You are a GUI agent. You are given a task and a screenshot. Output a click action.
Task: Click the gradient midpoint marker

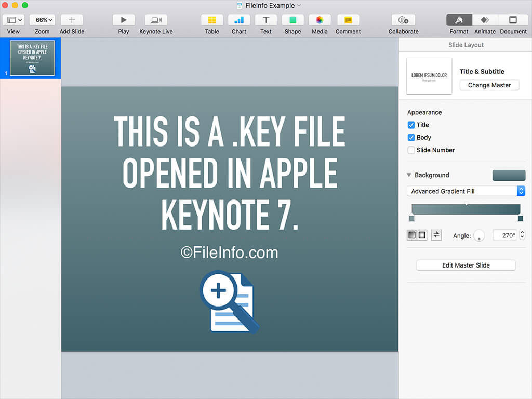pyautogui.click(x=466, y=204)
